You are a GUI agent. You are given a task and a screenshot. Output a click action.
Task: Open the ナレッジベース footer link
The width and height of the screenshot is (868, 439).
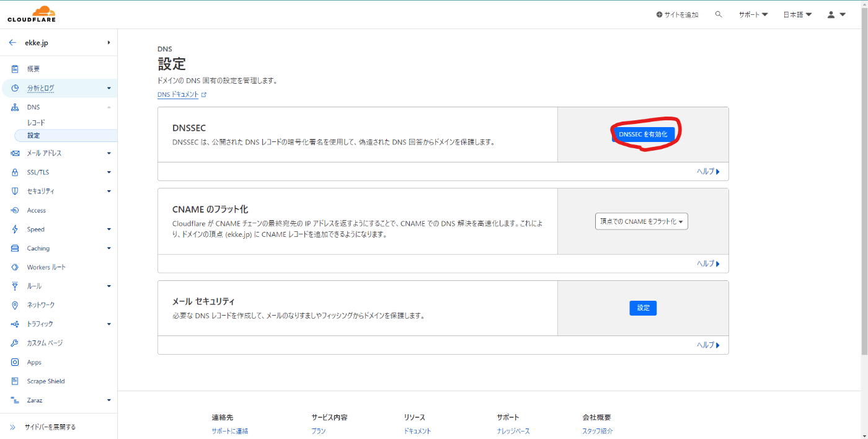(513, 431)
